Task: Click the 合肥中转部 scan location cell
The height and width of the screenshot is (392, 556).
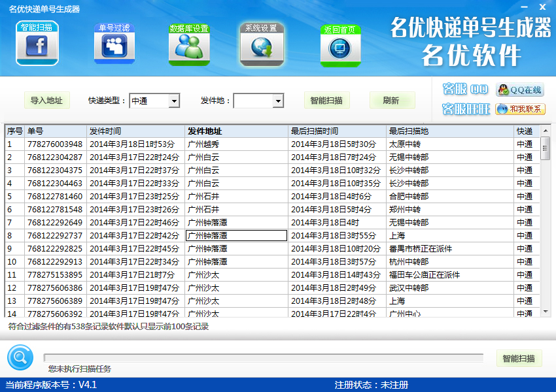Action: [x=450, y=197]
